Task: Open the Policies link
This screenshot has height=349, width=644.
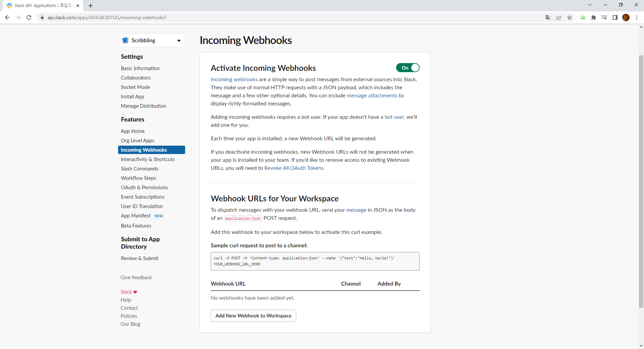Action: click(x=129, y=316)
